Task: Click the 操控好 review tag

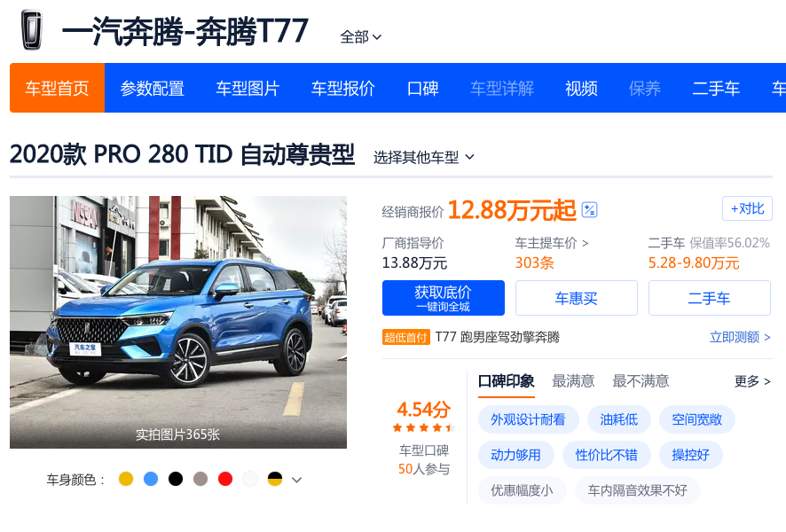Action: coord(691,455)
